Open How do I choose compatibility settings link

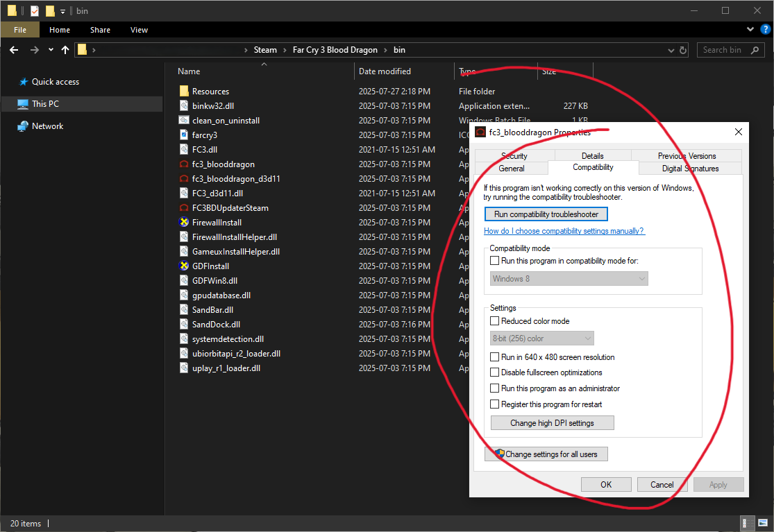pos(564,231)
